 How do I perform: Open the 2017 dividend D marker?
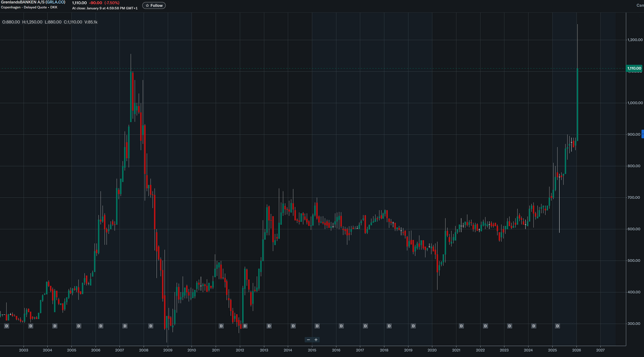pos(365,325)
